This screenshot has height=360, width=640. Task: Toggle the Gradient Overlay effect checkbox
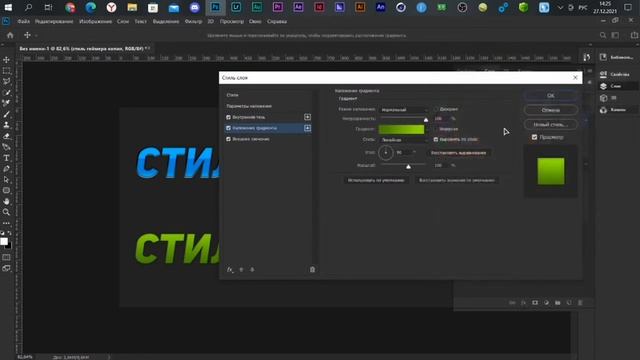[x=228, y=128]
